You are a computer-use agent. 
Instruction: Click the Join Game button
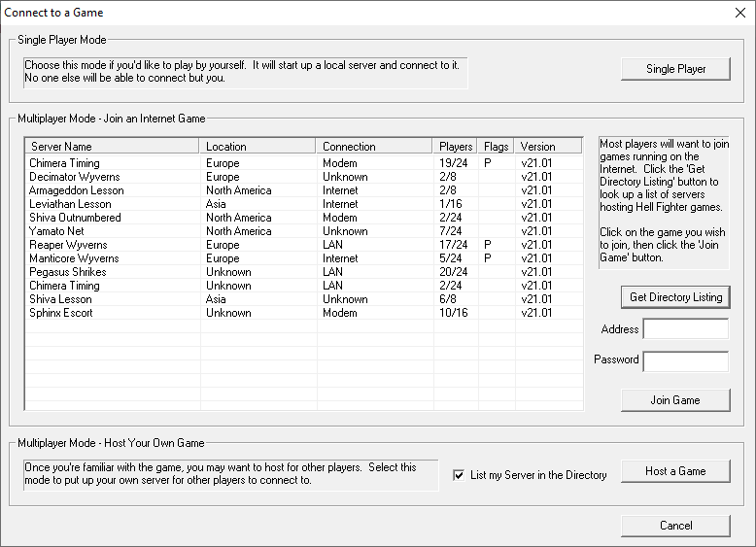(x=675, y=400)
